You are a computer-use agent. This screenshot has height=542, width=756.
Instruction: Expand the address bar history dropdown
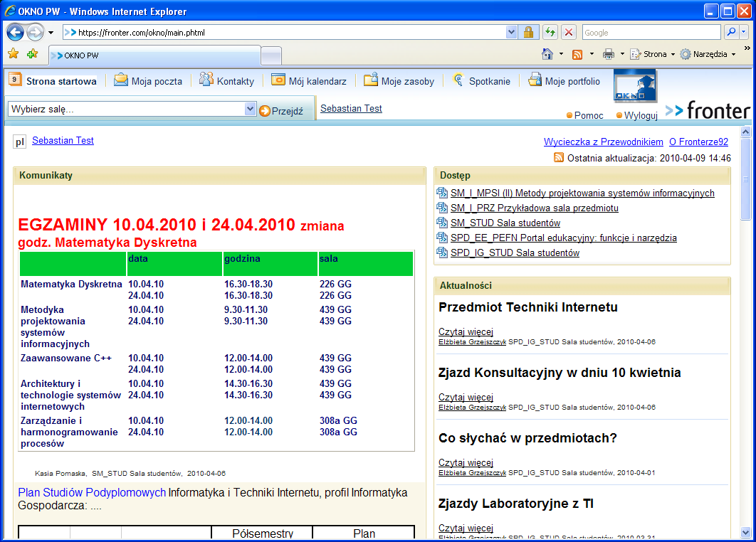[512, 32]
